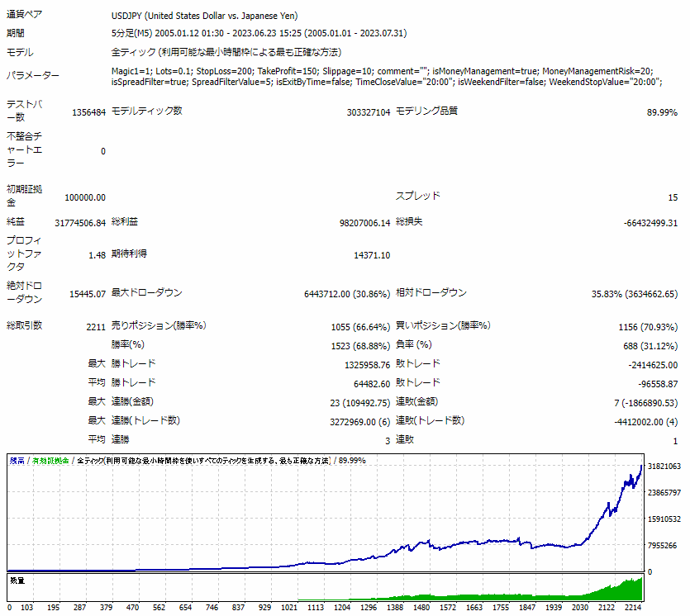Click largest winning trade 1325958.76
This screenshot has width=690, height=616.
367,365
